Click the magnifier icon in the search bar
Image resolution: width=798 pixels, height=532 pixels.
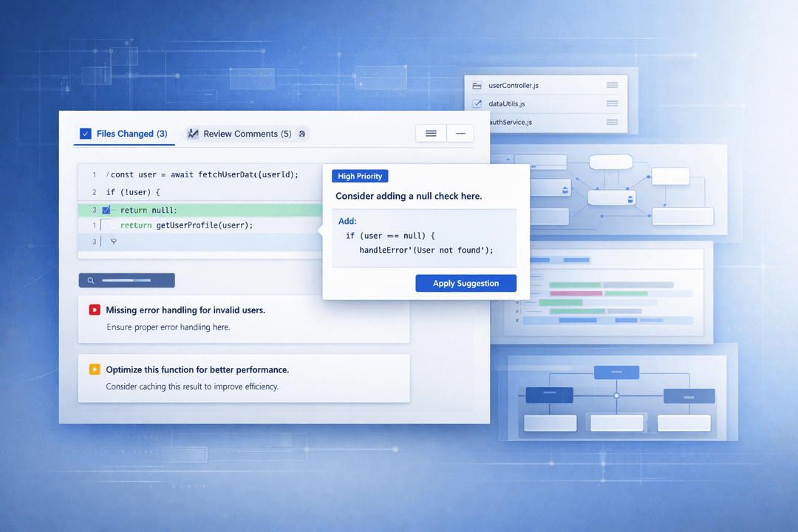[91, 280]
